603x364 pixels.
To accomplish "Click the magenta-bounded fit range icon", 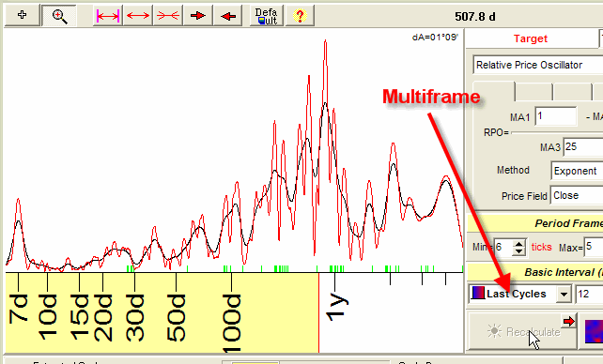I will (x=108, y=16).
